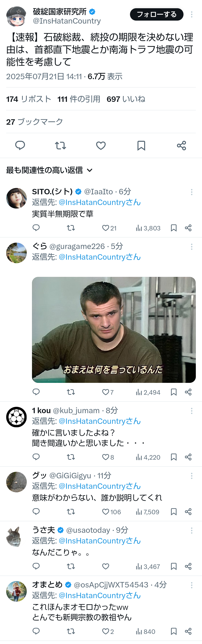Viewport: 202px width, 644px height.
Task: Like the main post with the heart icon
Action: point(101,145)
